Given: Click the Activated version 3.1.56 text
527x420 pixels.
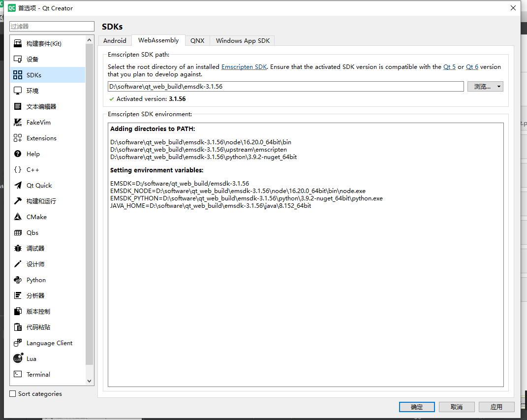Looking at the screenshot, I should click(x=151, y=99).
